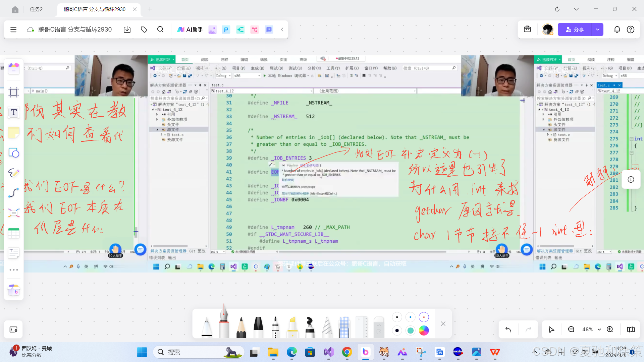Viewport: 644px width, 362px height.
Task: Collapse the AI toolbar with left chevron
Action: [282, 29]
